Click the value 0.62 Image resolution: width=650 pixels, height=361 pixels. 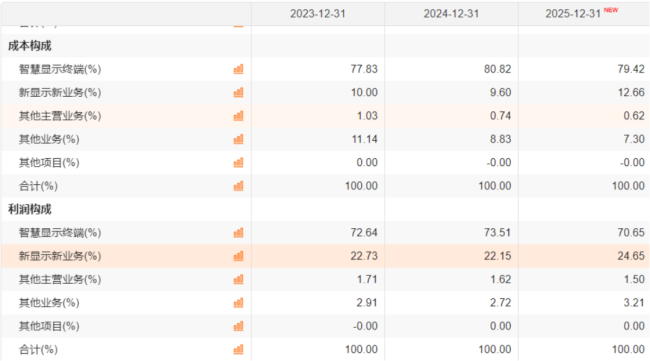[634, 116]
